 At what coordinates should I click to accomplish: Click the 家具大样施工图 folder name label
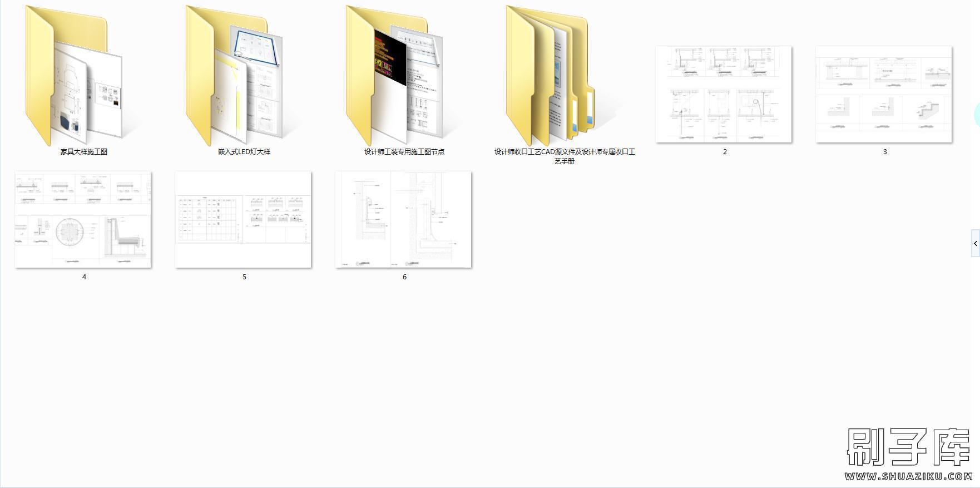tap(84, 151)
